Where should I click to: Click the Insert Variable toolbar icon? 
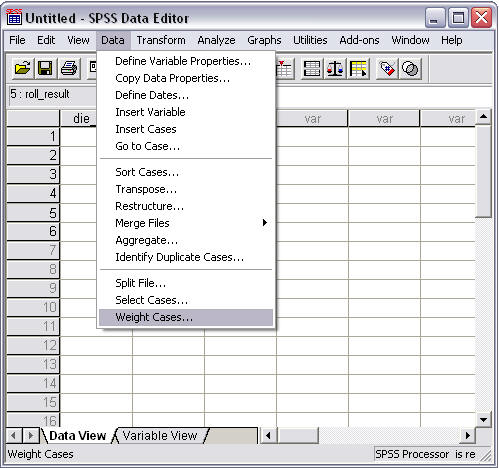(x=285, y=69)
